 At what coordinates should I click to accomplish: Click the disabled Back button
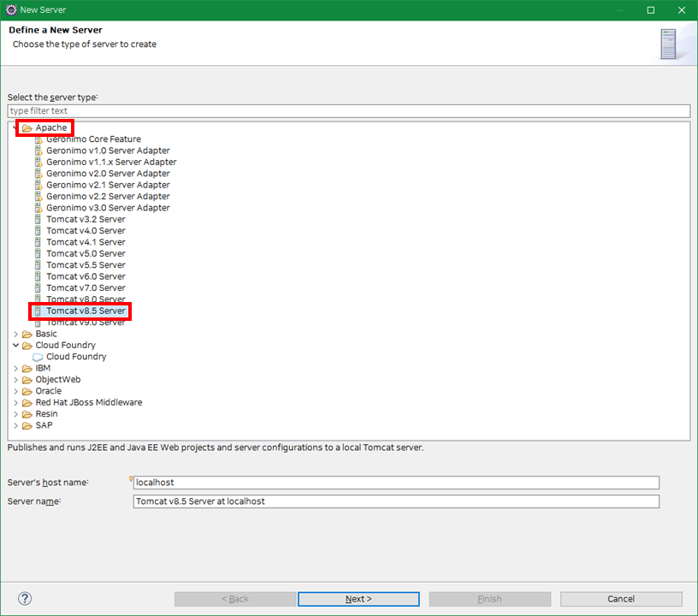pyautogui.click(x=235, y=599)
